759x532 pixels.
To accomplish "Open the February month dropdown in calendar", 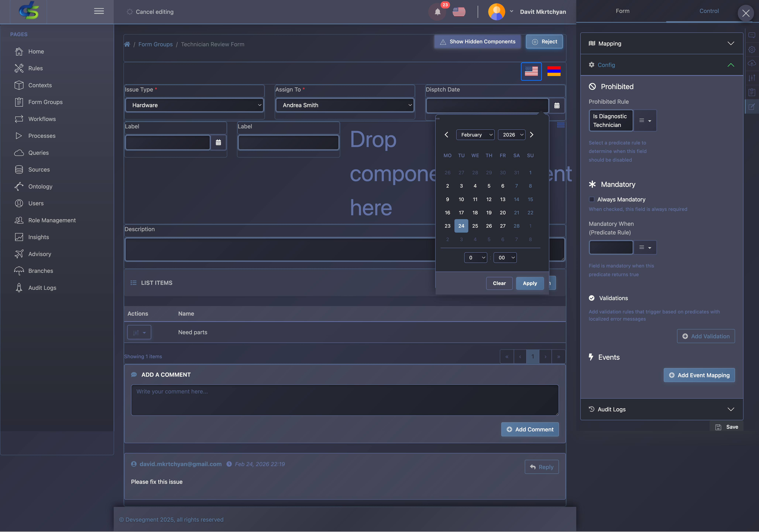I will click(x=475, y=134).
